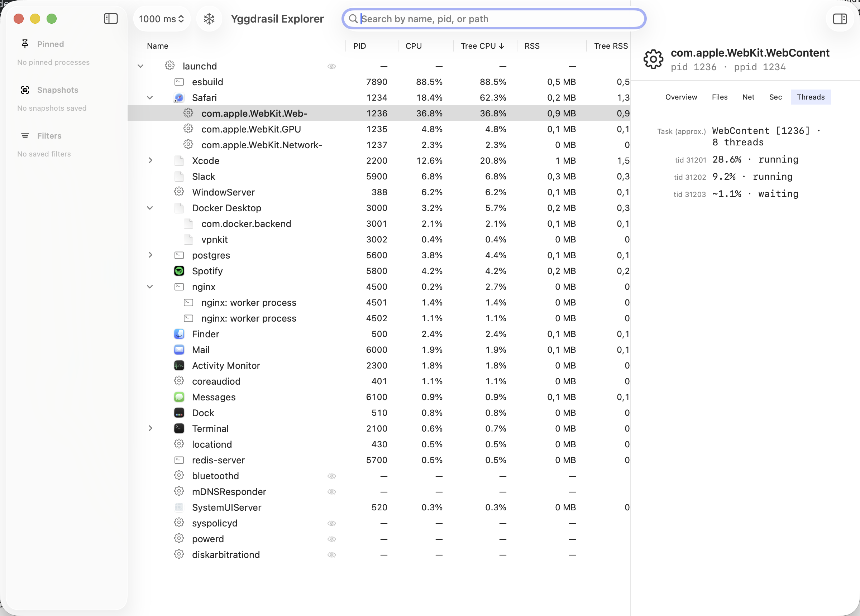The height and width of the screenshot is (616, 860).
Task: Expand the postgres process group
Action: pos(150,255)
